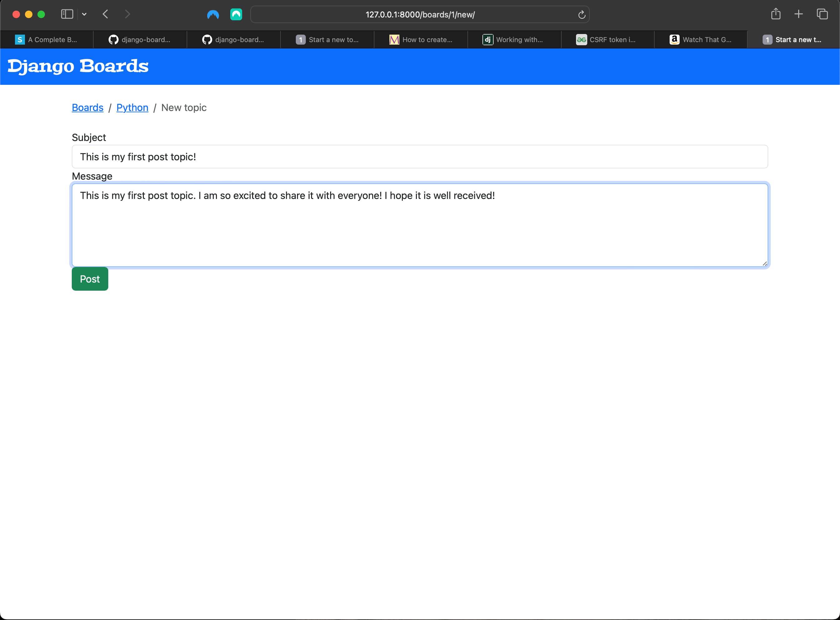
Task: Click the Django Boards logo
Action: coord(78,66)
